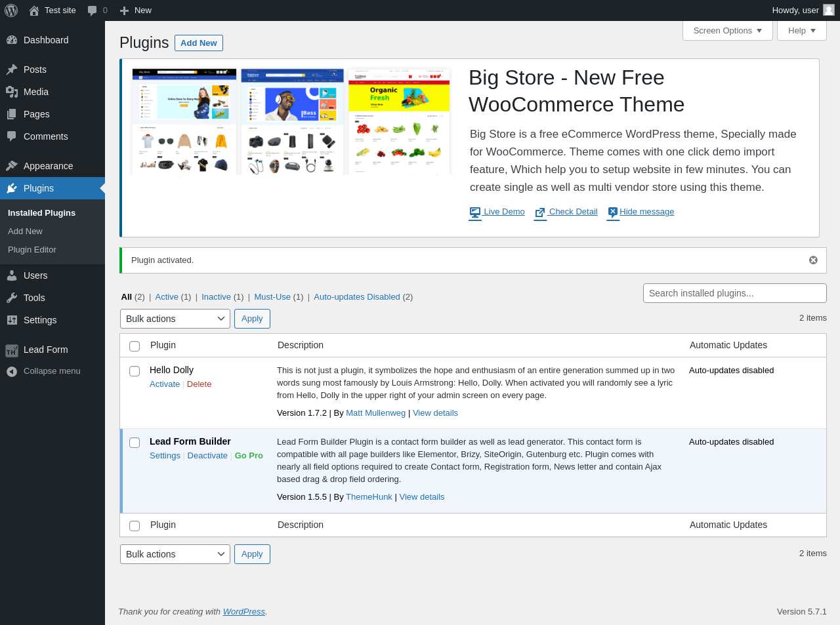Viewport: 840px width, 625px height.
Task: Open ThemeHunk author link
Action: pyautogui.click(x=369, y=497)
